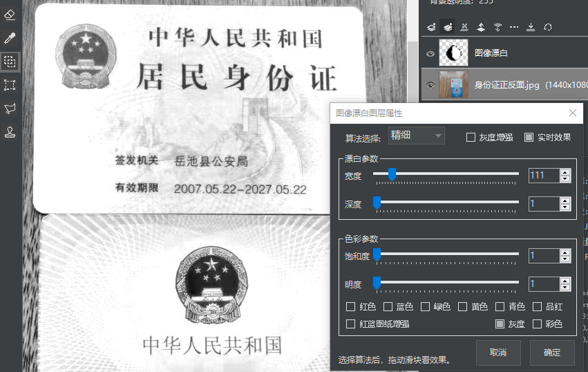The width and height of the screenshot is (588, 372).
Task: Increase 深度 value with up arrow
Action: point(565,201)
